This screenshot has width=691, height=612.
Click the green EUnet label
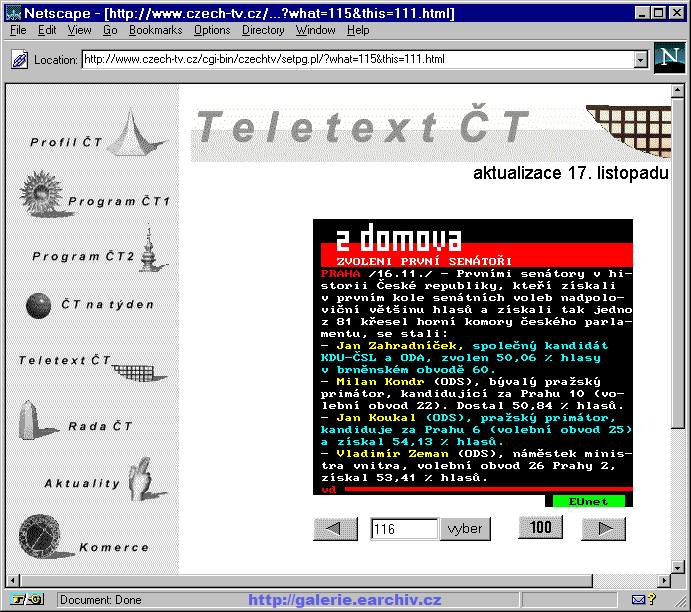click(x=588, y=501)
